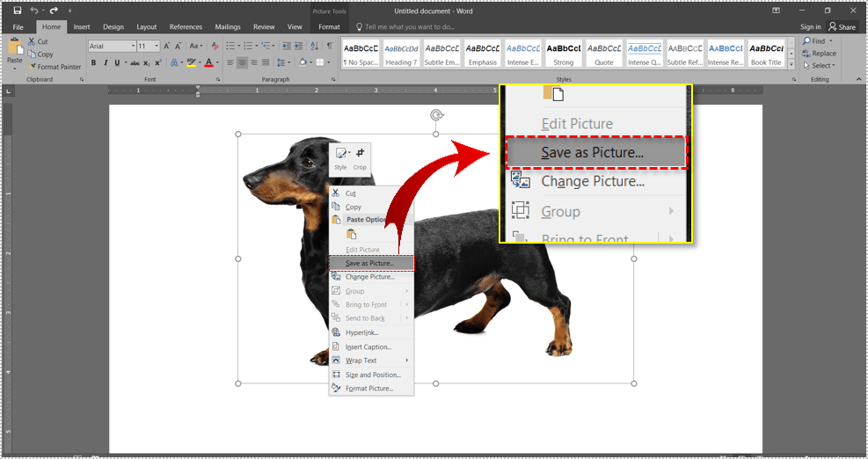Click Sign in link
The height and width of the screenshot is (459, 868).
[x=810, y=27]
